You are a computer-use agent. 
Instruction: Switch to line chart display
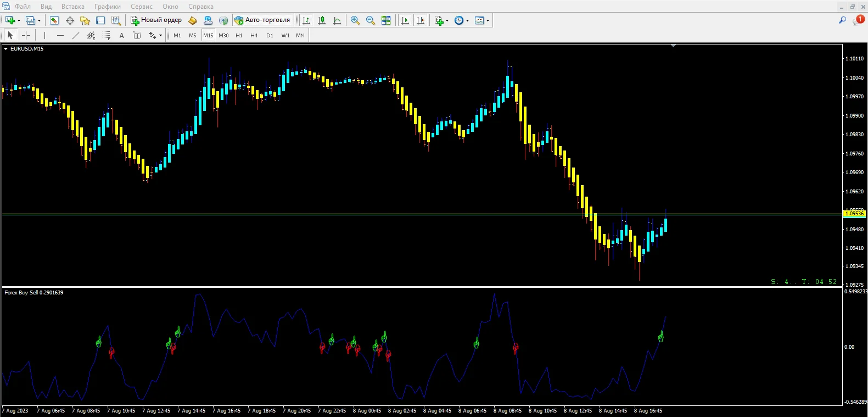click(x=337, y=20)
